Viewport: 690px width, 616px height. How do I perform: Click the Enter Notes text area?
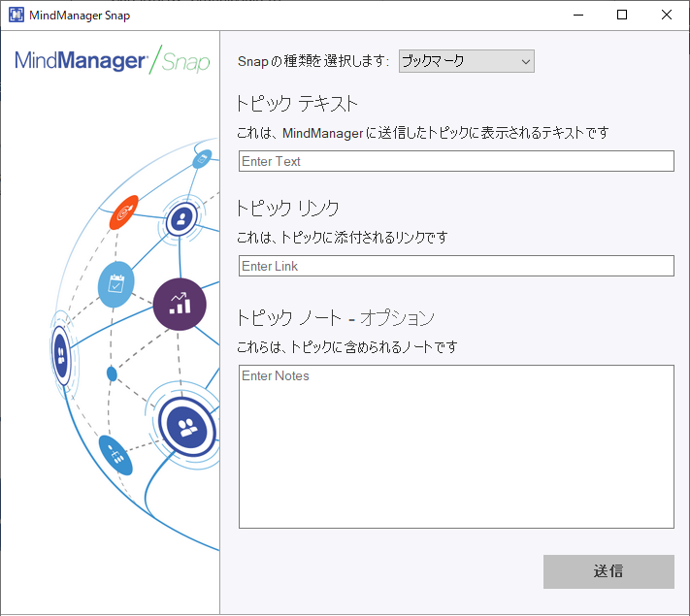(x=456, y=446)
